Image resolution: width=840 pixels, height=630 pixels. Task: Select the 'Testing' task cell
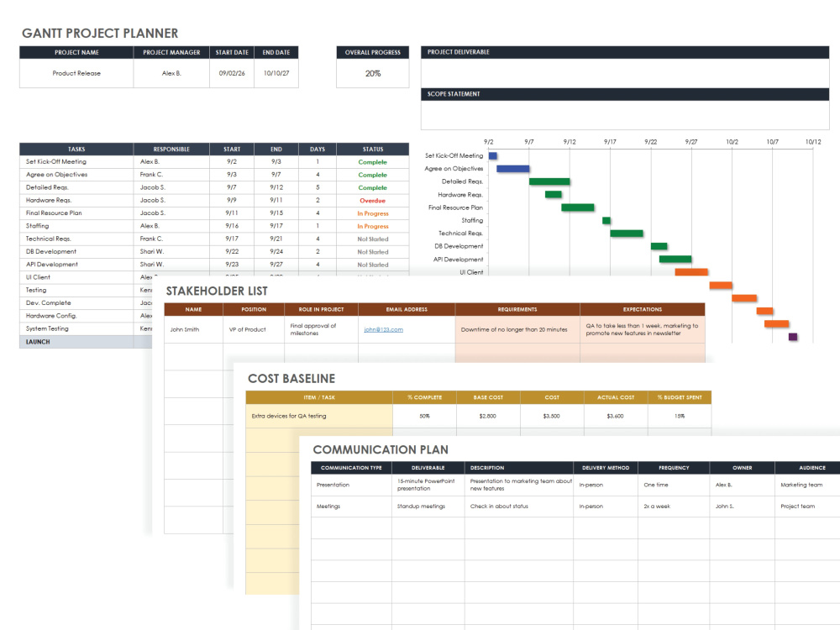pyautogui.click(x=76, y=291)
